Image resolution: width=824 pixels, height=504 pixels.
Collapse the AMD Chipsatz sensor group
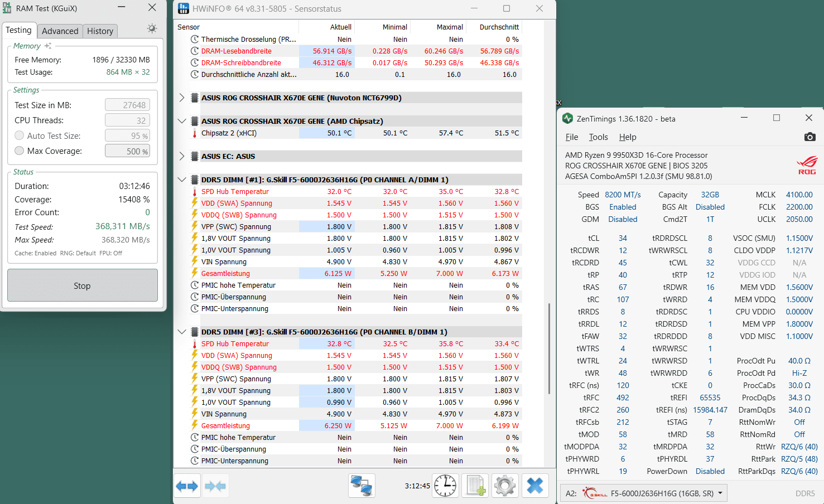[x=182, y=121]
